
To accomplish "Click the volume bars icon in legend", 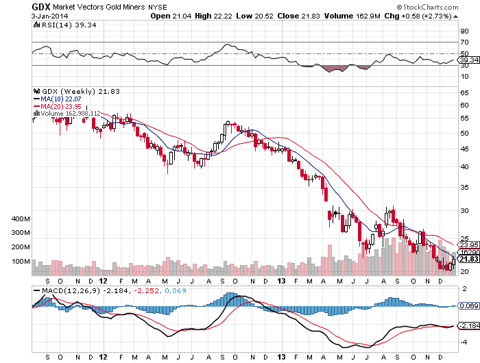I will (x=37, y=114).
